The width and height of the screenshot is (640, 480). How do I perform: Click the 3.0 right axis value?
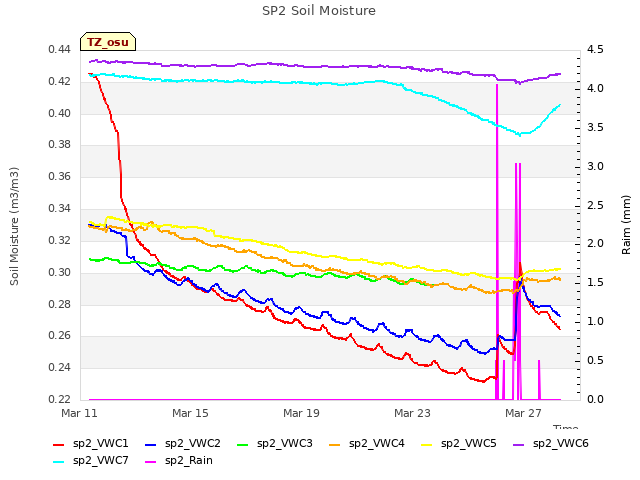[x=595, y=167]
